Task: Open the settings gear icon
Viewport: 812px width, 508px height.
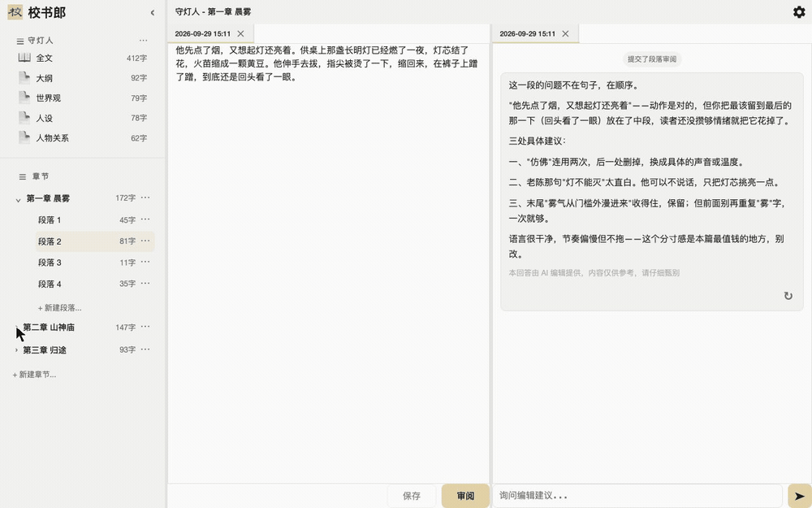Action: coord(799,11)
